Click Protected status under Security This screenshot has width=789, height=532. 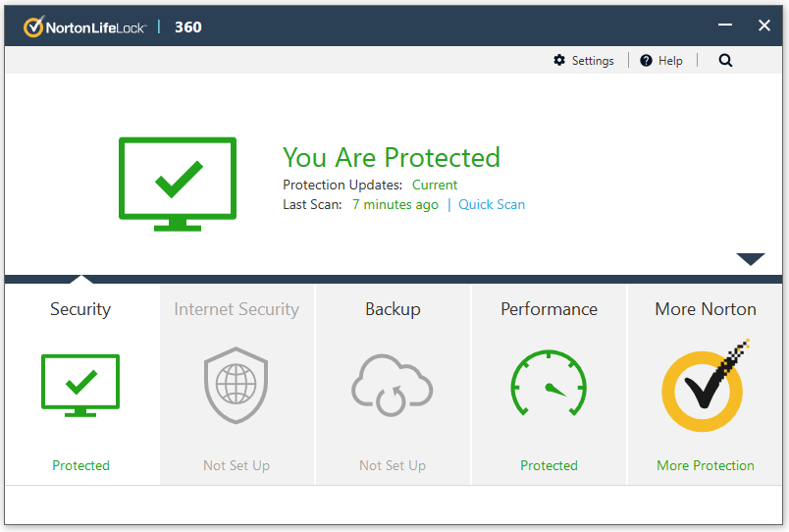(x=81, y=465)
